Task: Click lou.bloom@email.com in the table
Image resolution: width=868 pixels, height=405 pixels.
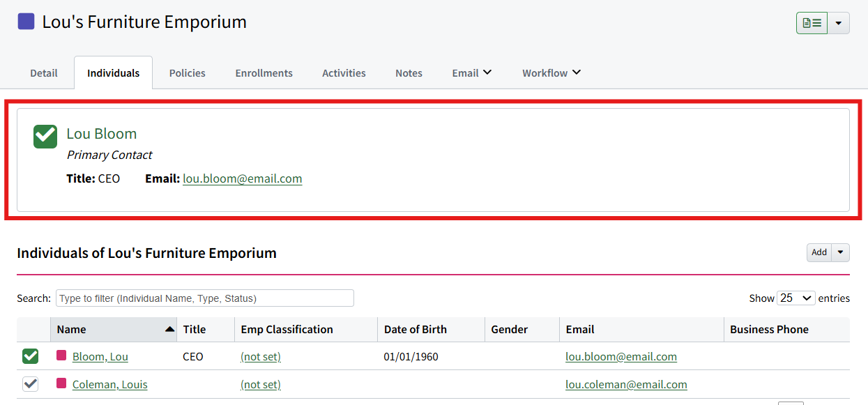Action: point(621,357)
